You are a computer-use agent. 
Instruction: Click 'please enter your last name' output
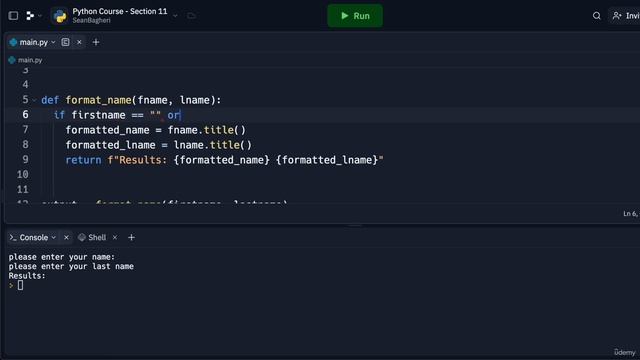click(71, 267)
